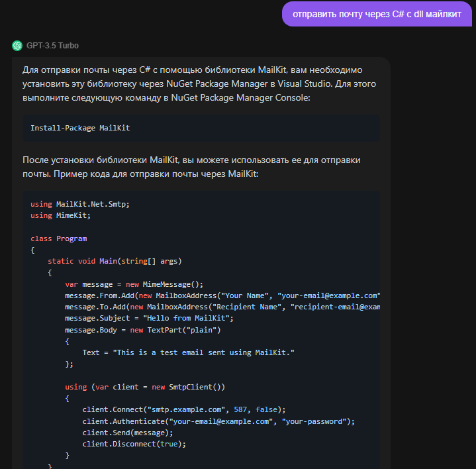This screenshot has width=476, height=469.
Task: Click the line 'using MailKit.Net.Smtp;'
Action: 80,204
